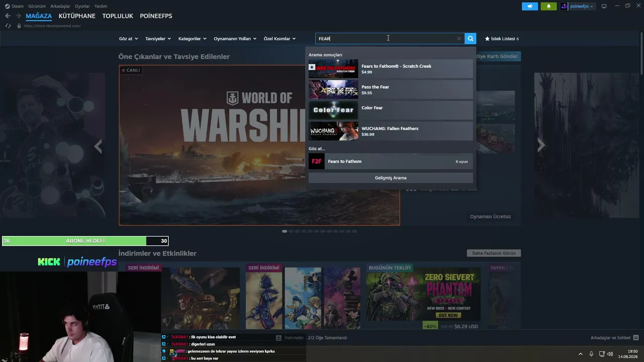The image size is (644, 362).
Task: Open the poineefps account dropdown
Action: coord(581,6)
